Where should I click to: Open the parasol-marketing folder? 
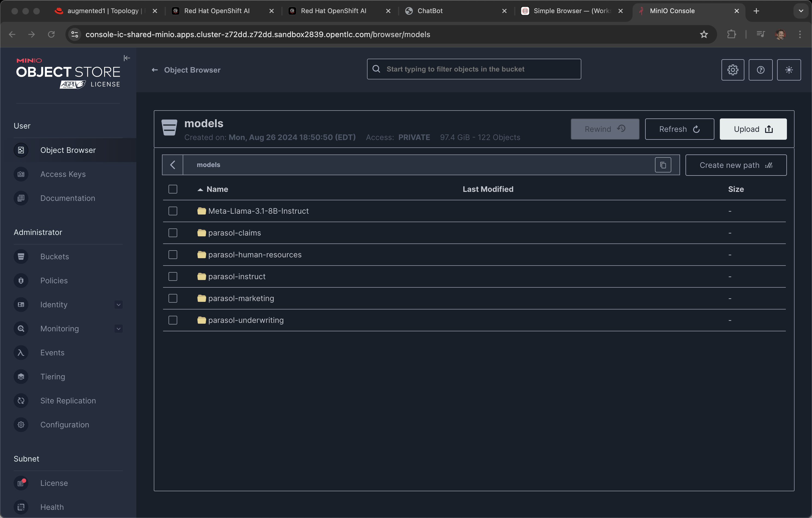241,298
